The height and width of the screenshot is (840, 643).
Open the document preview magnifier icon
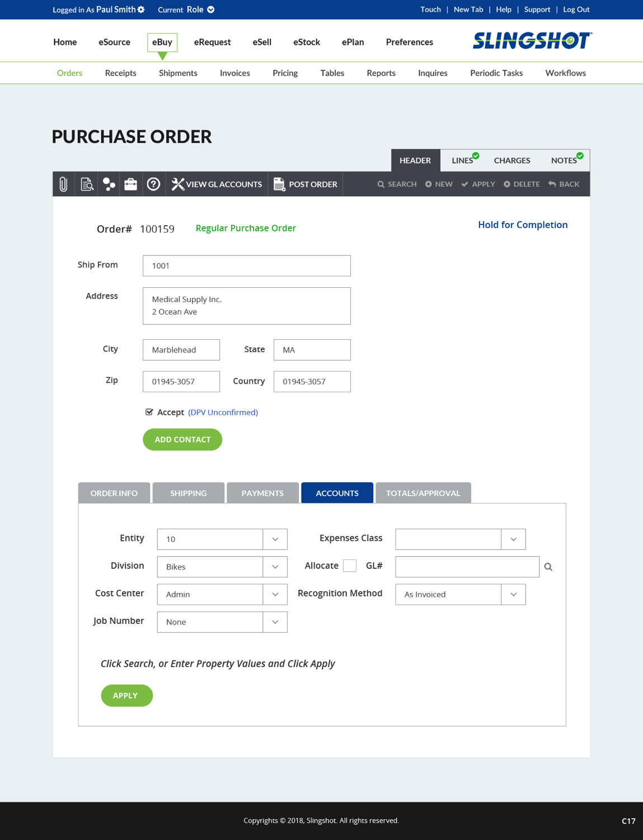point(87,184)
